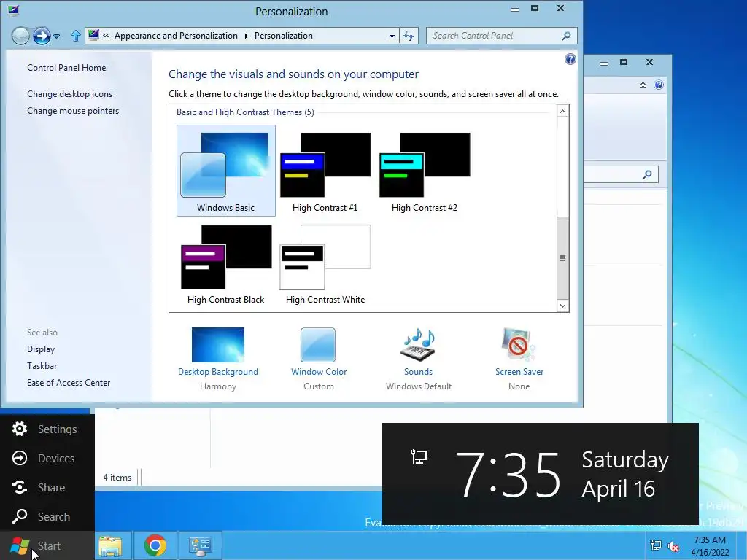Open the Sounds settings icon
Viewport: 747px width, 560px height.
coord(418,345)
